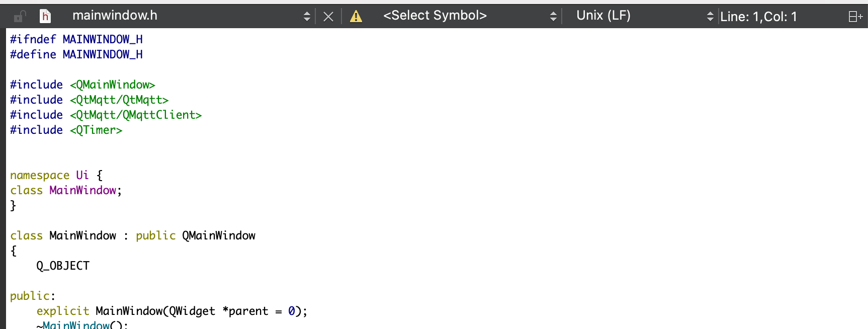Screen dimensions: 868x329
Task: Open the mainwindow.h open-documents dropdown
Action: pyautogui.click(x=191, y=16)
